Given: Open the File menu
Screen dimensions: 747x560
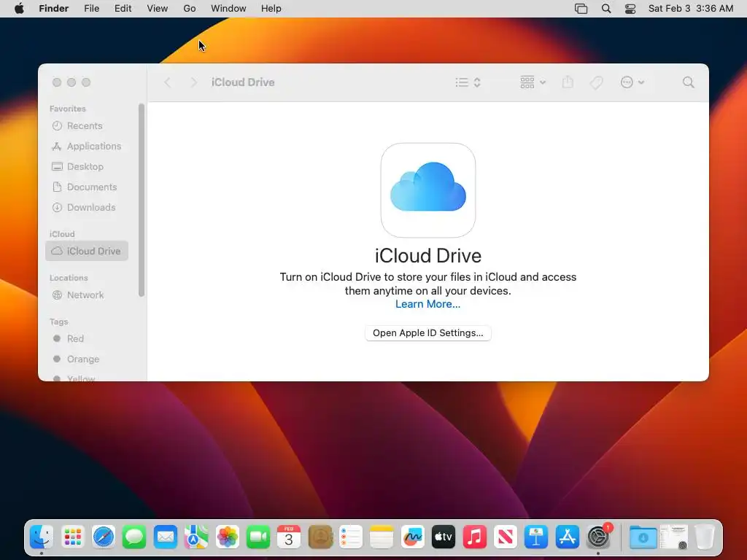Looking at the screenshot, I should (x=91, y=9).
